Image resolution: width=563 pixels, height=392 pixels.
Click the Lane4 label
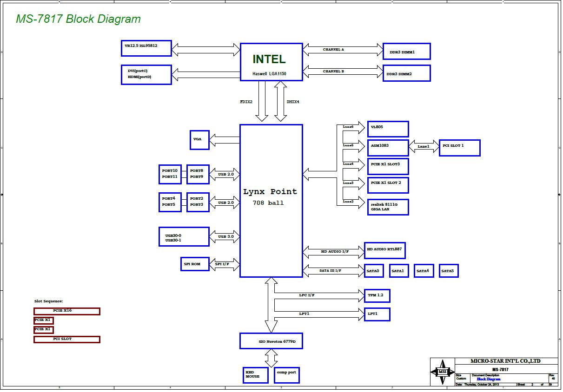(x=348, y=164)
